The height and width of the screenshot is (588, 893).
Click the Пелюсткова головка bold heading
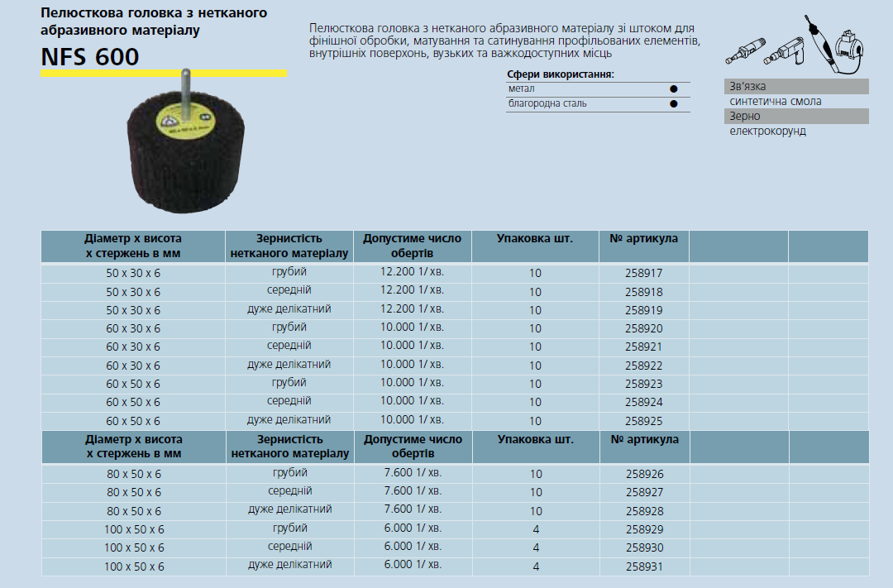coord(154,21)
